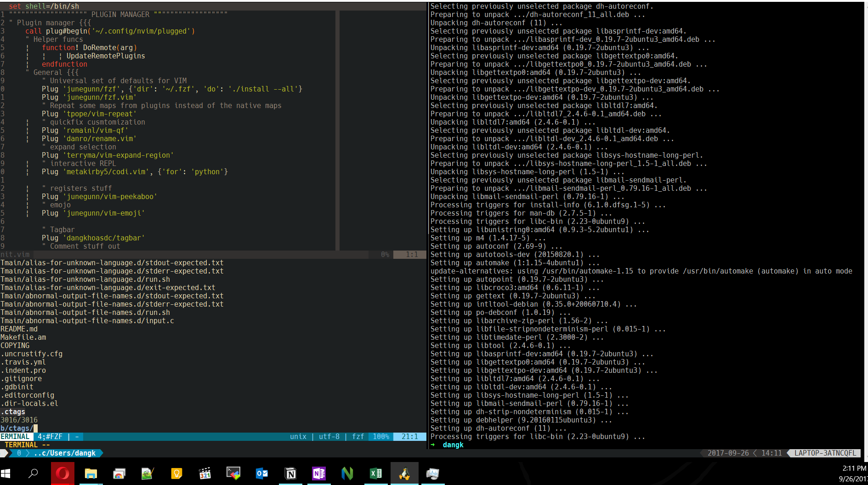Click the 4;#FZF buffer name in statusline
Image resolution: width=868 pixels, height=485 pixels.
pyautogui.click(x=50, y=437)
